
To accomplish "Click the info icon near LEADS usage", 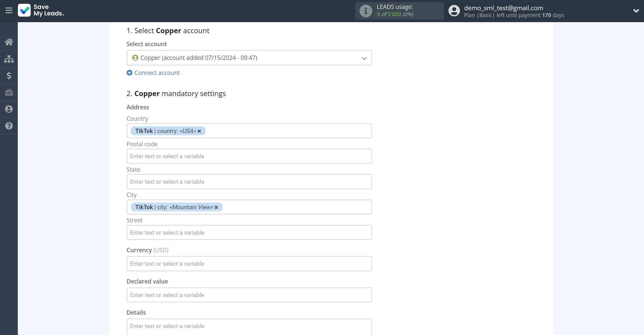I will (x=365, y=11).
